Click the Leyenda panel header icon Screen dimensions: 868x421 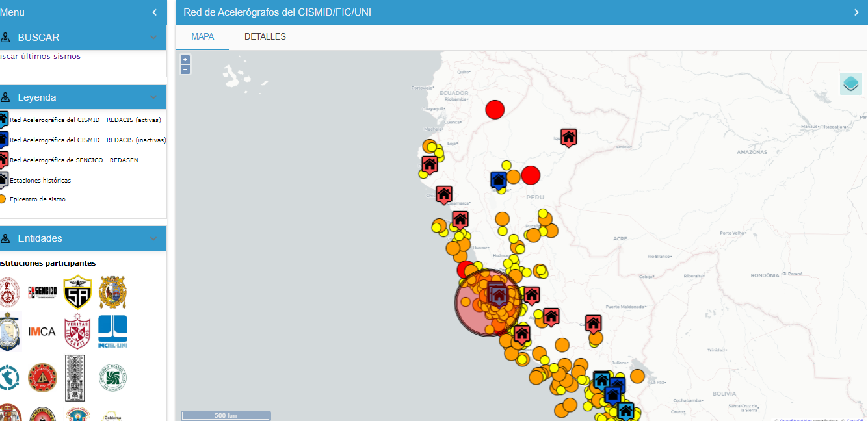pos(5,97)
